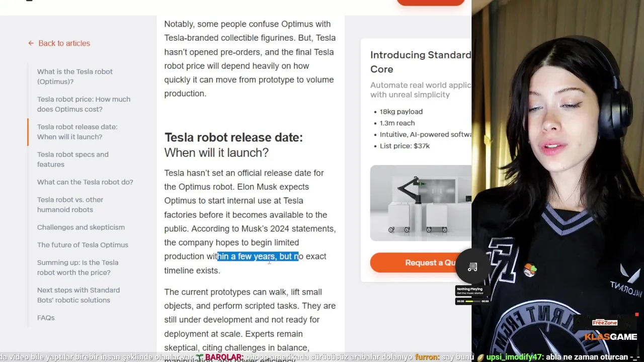Image resolution: width=644 pixels, height=362 pixels.
Task: Jump to Tesla robot price section
Action: click(84, 104)
